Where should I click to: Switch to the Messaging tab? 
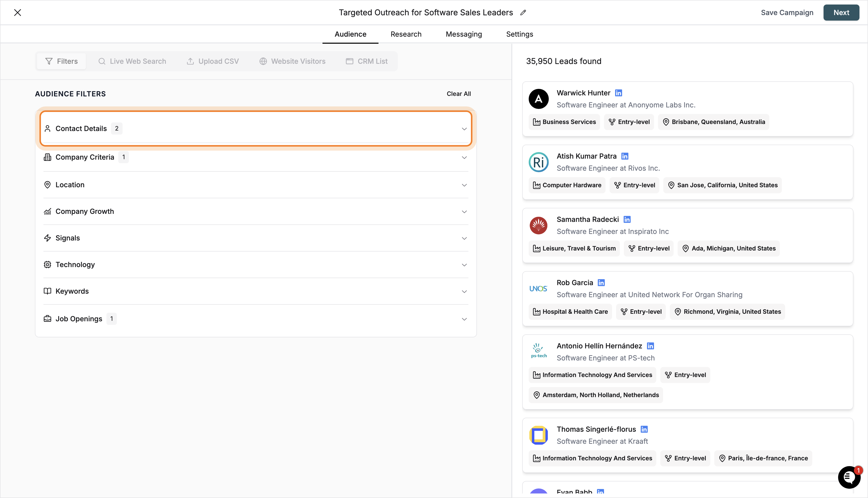[x=464, y=34]
